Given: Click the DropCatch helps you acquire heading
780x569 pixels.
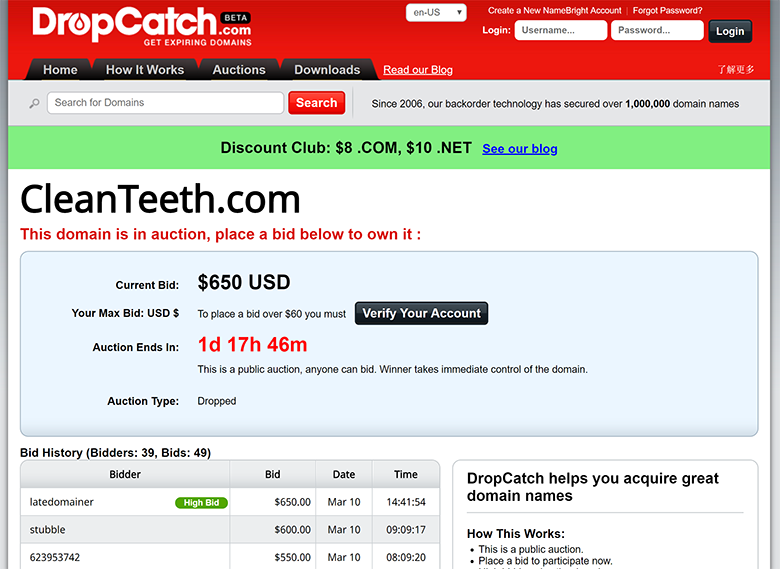Looking at the screenshot, I should [x=592, y=487].
